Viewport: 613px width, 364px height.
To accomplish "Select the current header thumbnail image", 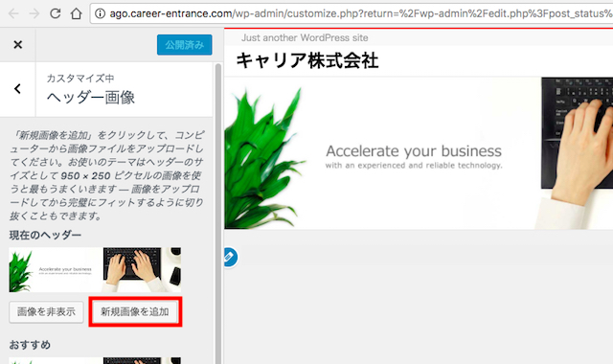I will (95, 269).
